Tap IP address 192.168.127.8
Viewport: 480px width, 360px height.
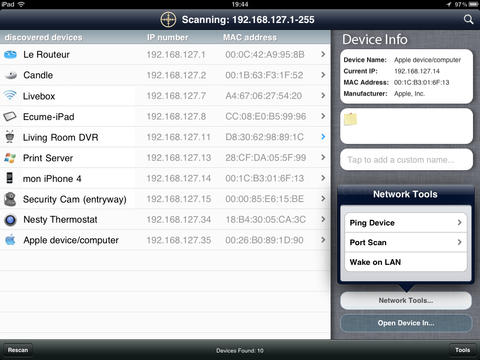click(x=176, y=116)
